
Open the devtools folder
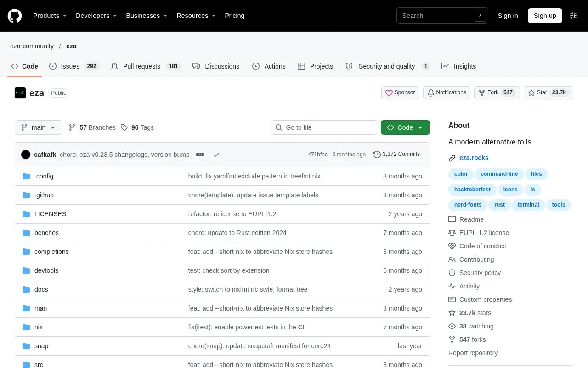pyautogui.click(x=46, y=270)
